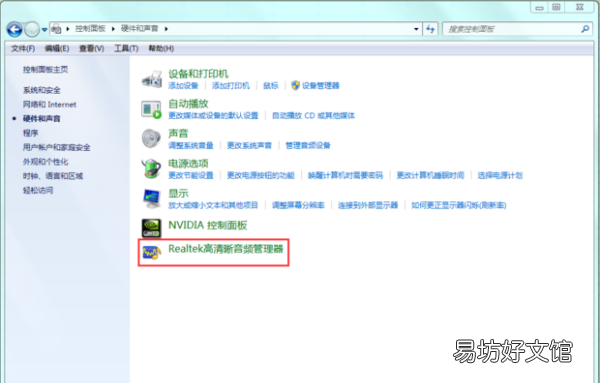Image resolution: width=600 pixels, height=383 pixels.
Task: Select 硬件和声音 in sidebar
Action: click(x=42, y=119)
